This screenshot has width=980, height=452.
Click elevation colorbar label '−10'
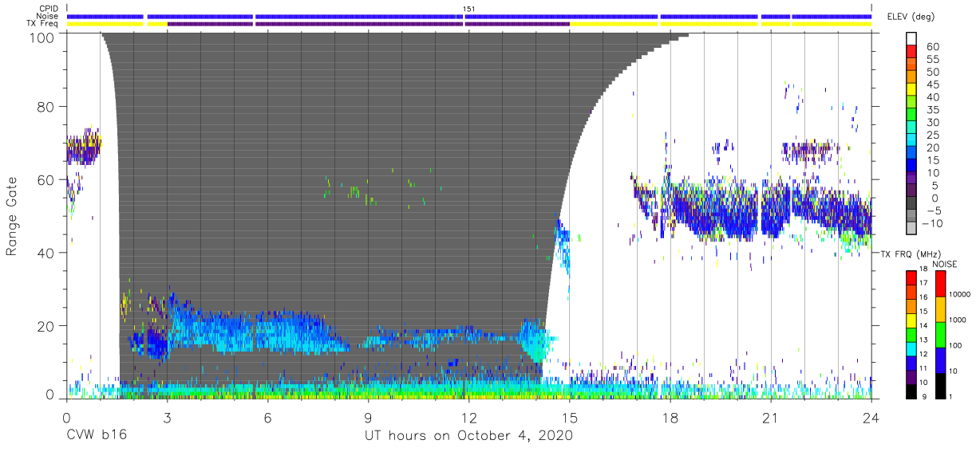click(x=931, y=223)
